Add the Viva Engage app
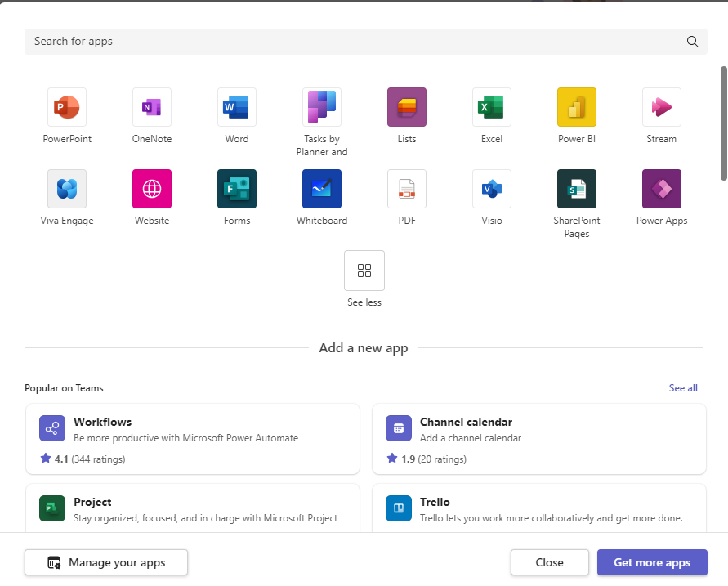This screenshot has width=728, height=586. 67,189
